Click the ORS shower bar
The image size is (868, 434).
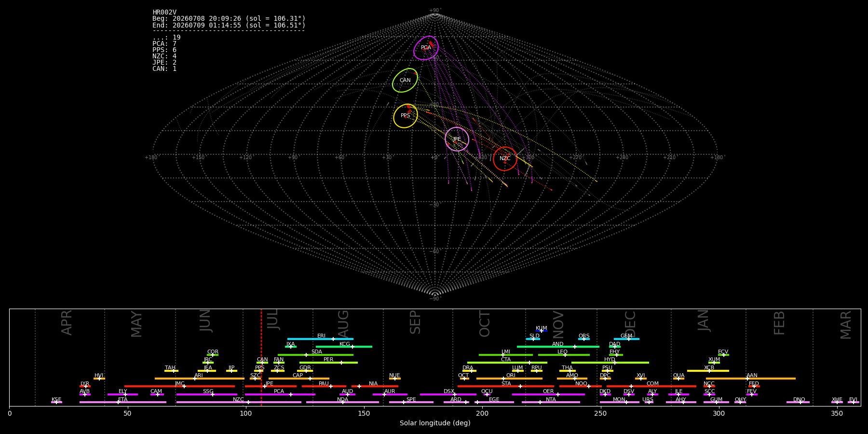(x=584, y=339)
